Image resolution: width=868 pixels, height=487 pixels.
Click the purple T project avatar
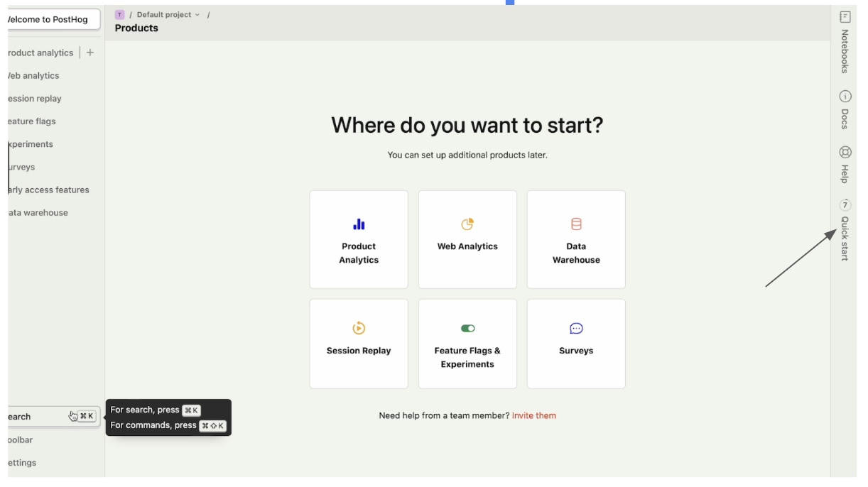pyautogui.click(x=119, y=14)
